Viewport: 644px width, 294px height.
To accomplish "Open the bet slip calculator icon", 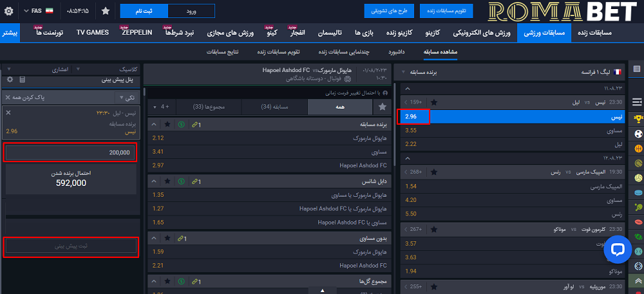I will point(22,80).
